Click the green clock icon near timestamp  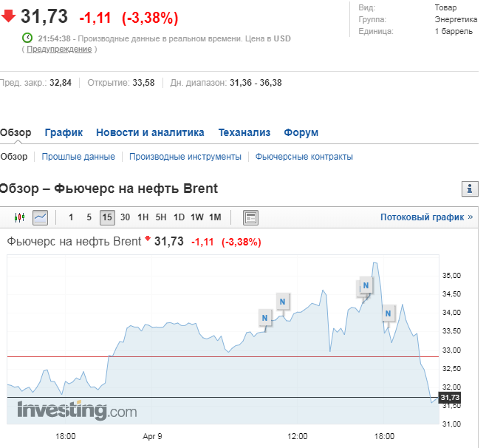point(27,38)
